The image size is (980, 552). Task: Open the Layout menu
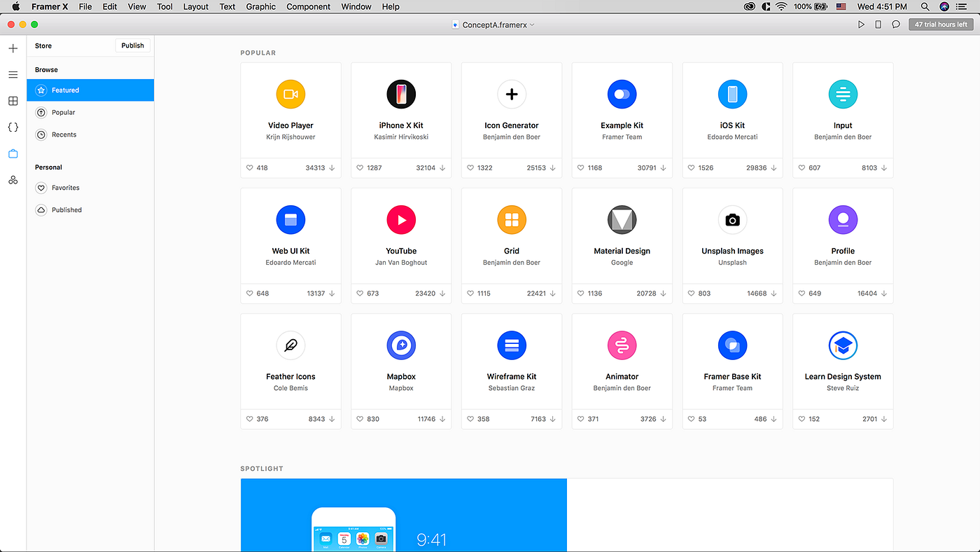pyautogui.click(x=196, y=6)
